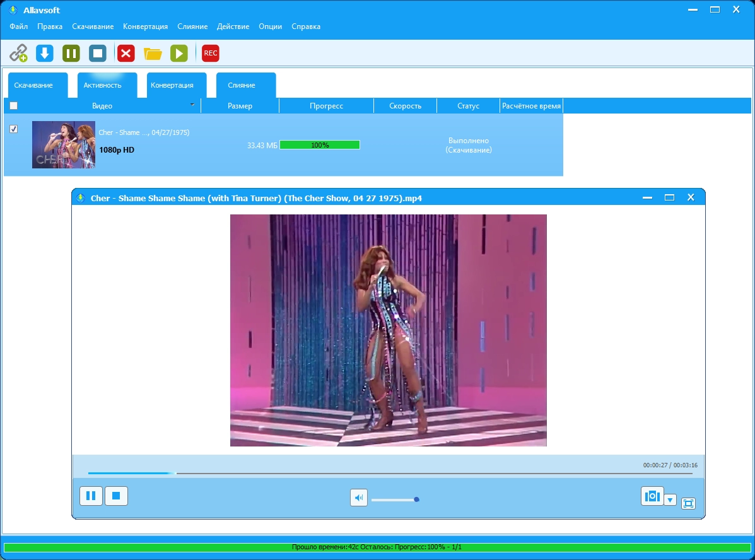755x560 pixels.
Task: Switch the player to full screen
Action: coord(689,503)
